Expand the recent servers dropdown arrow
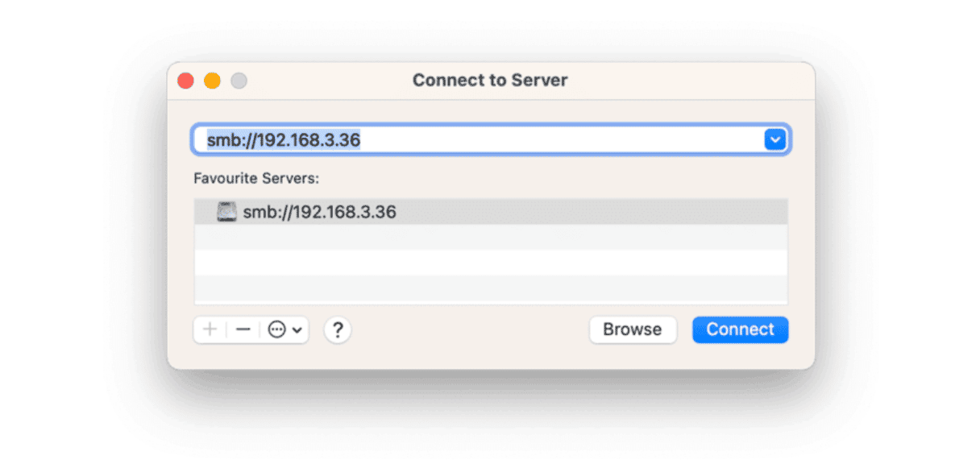The width and height of the screenshot is (980, 460). tap(774, 139)
